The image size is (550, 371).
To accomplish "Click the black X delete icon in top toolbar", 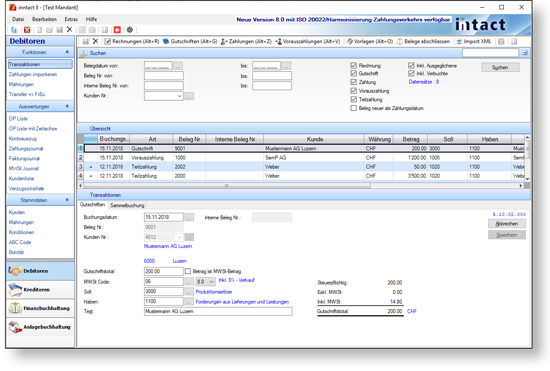I will [69, 29].
